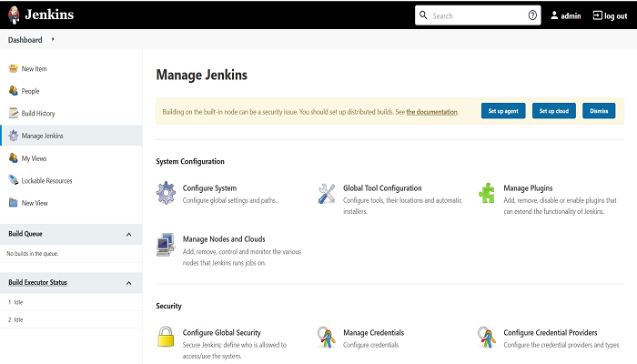Click the log out link
The width and height of the screenshot is (637, 364).
(615, 16)
